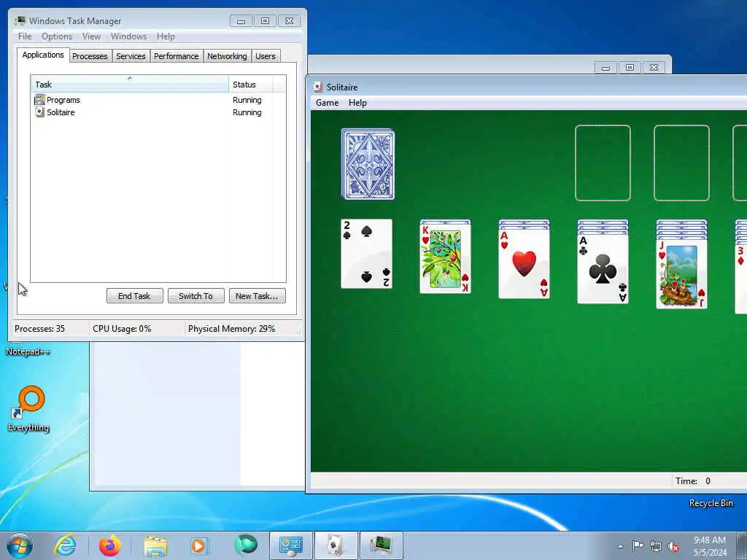Image resolution: width=747 pixels, height=560 pixels.
Task: Click the muted volume tray icon
Action: pos(673,546)
